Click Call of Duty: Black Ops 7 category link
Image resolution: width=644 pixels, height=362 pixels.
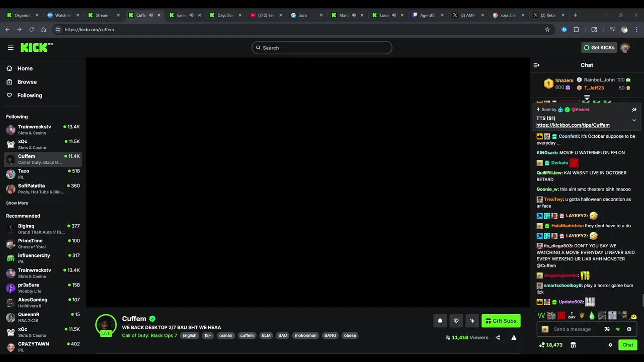coord(149,335)
